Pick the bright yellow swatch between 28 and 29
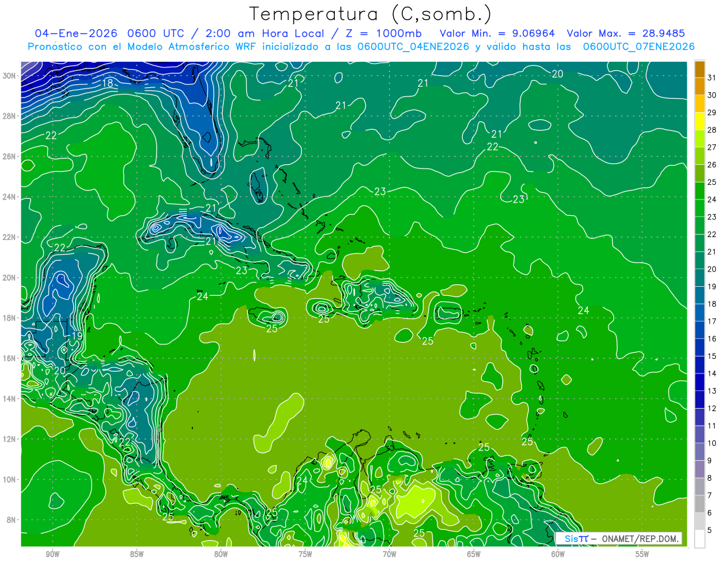 tap(699, 121)
